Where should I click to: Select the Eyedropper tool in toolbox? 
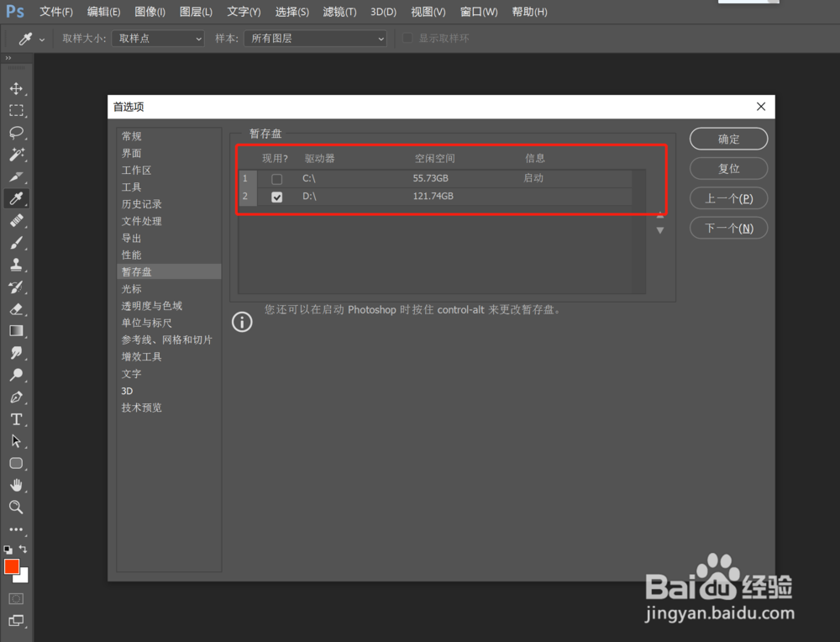16,198
